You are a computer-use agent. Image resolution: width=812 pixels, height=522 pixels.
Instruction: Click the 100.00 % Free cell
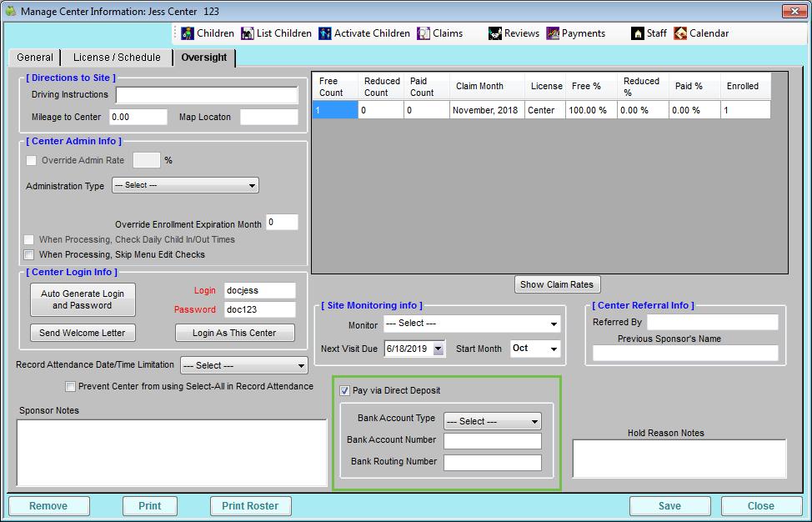tap(591, 110)
